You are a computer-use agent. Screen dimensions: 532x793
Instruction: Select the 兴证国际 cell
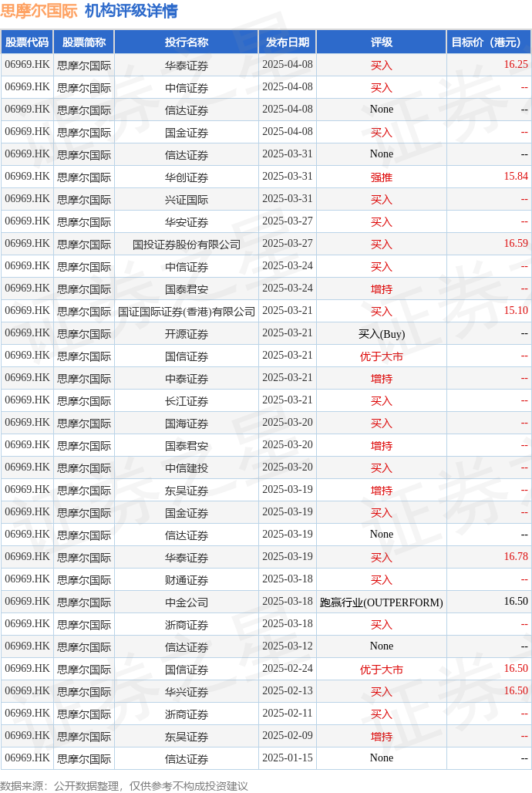186,199
